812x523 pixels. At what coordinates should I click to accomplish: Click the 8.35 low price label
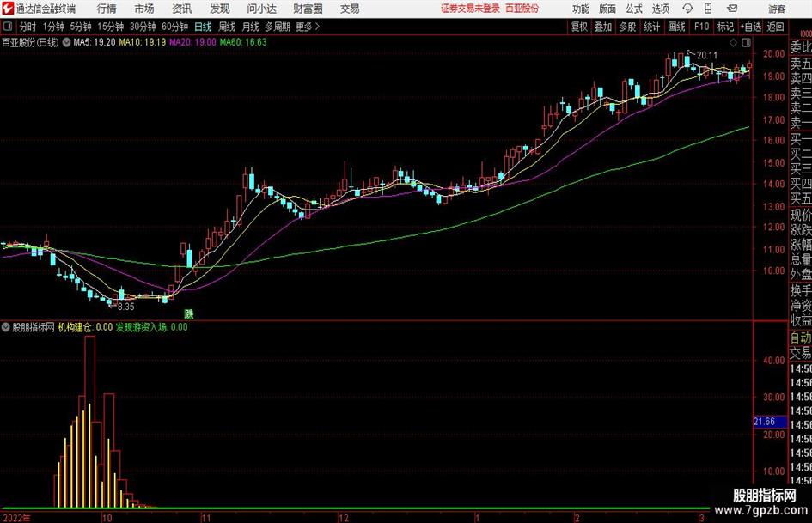click(x=125, y=307)
